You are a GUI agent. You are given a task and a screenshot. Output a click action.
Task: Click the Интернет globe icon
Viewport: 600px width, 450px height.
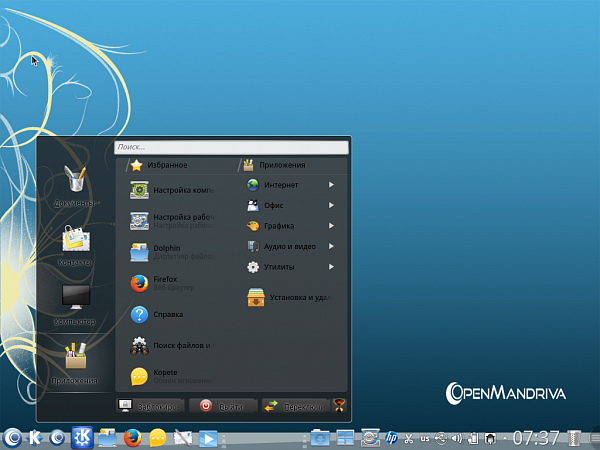tap(253, 185)
